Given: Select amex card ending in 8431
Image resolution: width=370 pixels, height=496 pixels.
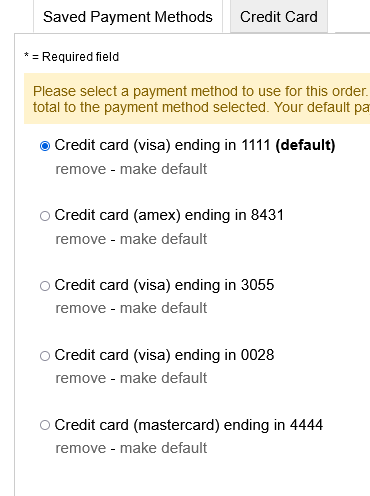Looking at the screenshot, I should [x=45, y=216].
